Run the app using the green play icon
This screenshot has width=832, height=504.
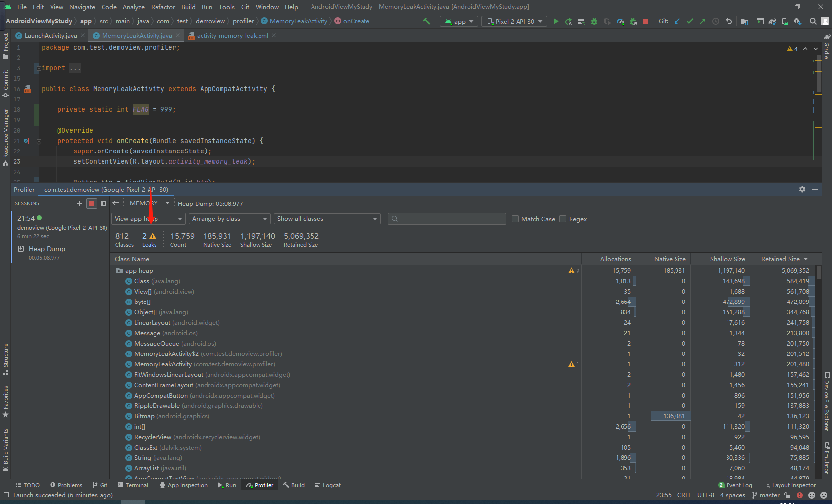click(556, 21)
